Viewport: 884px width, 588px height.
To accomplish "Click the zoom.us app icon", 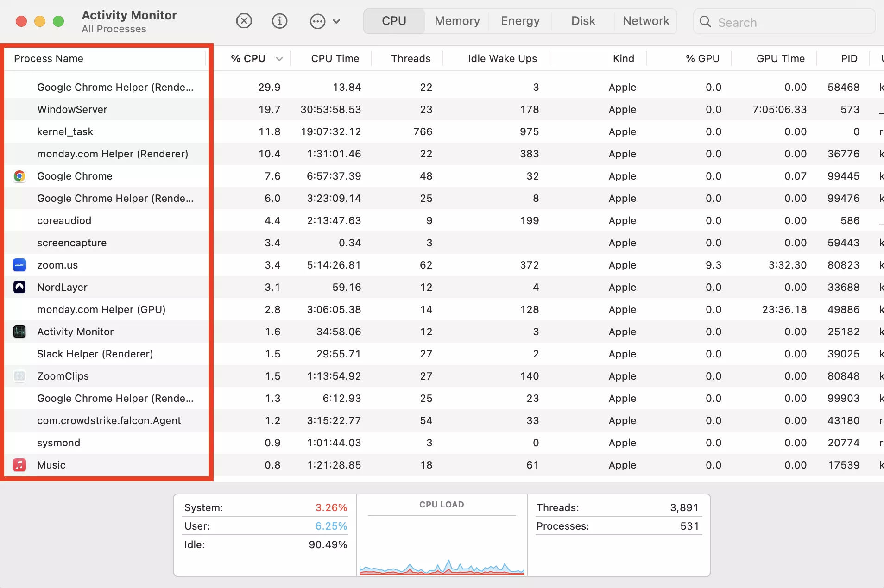I will pos(19,265).
